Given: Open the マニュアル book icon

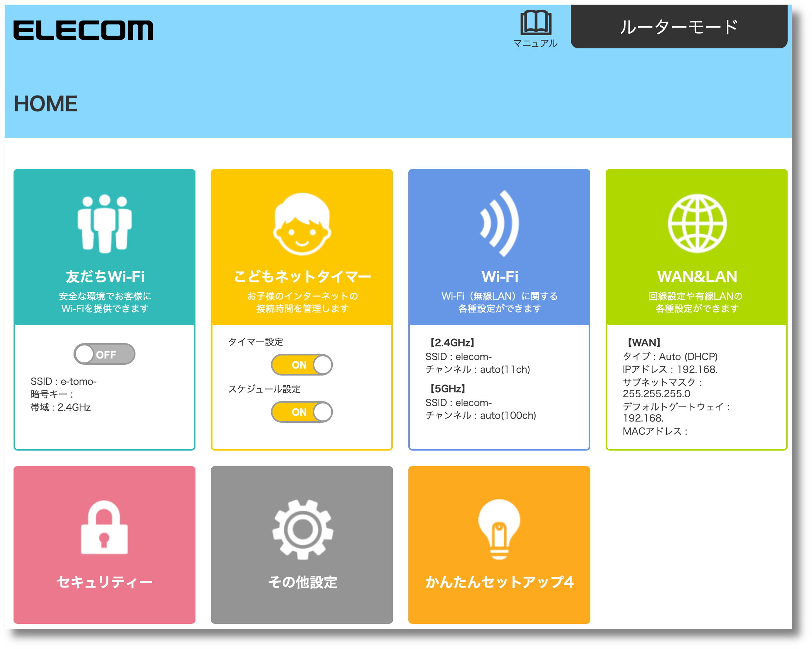Looking at the screenshot, I should pyautogui.click(x=536, y=22).
